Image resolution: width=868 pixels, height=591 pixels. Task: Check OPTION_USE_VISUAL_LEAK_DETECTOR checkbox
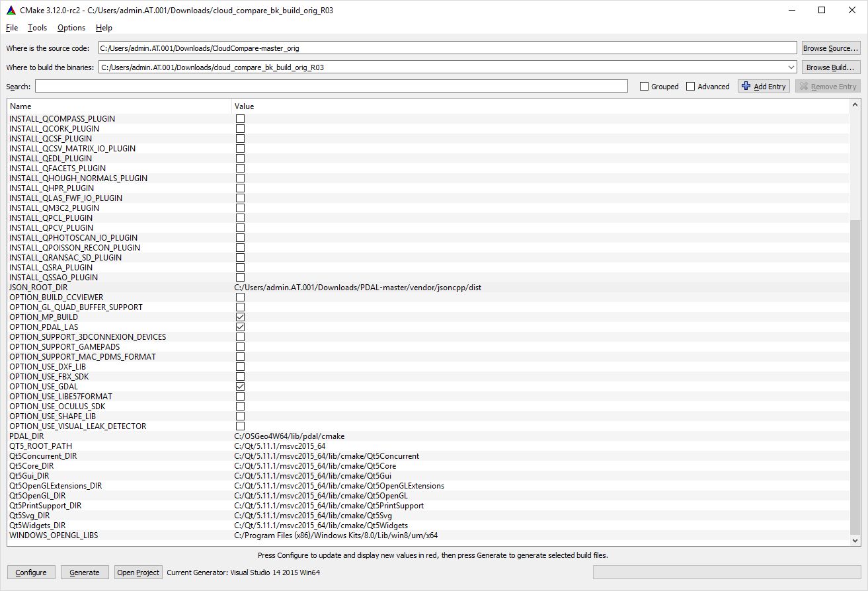[x=240, y=426]
